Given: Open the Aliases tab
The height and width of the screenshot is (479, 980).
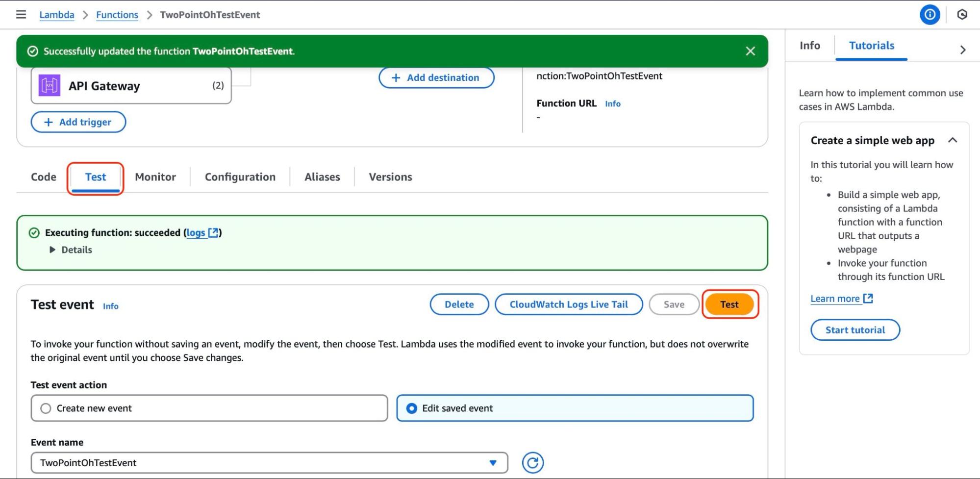Looking at the screenshot, I should (322, 177).
